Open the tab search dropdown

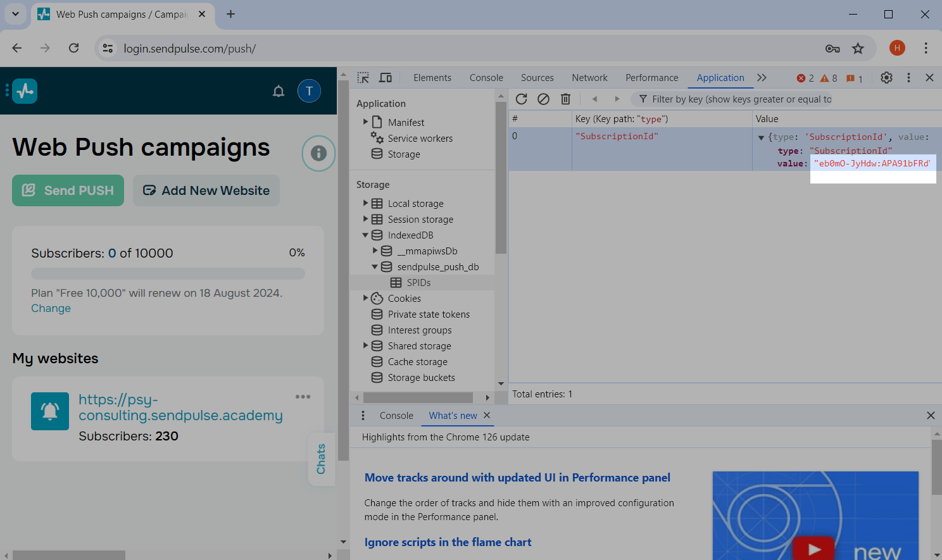pos(15,14)
